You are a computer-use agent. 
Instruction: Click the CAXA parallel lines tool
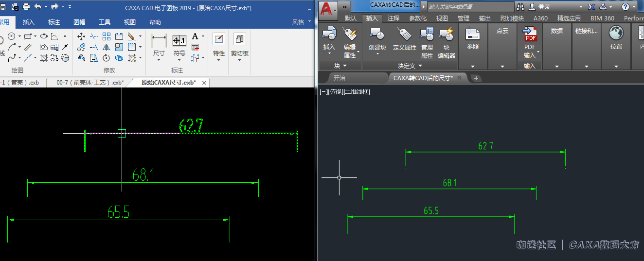tap(28, 47)
